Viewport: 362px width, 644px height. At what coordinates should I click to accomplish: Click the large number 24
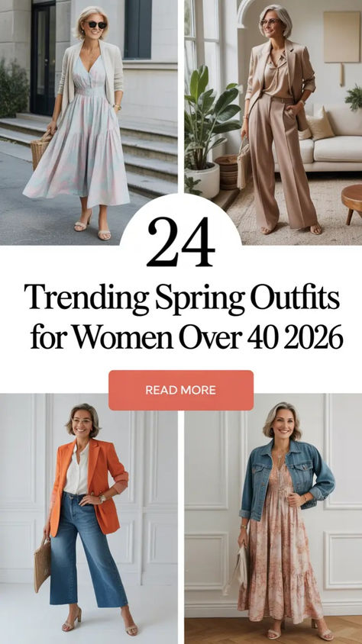coord(181,242)
